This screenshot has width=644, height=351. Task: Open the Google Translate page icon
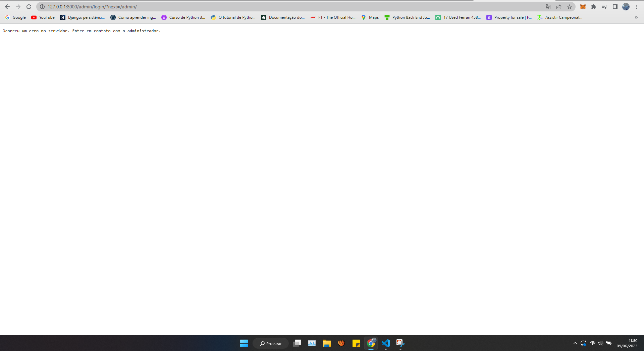(548, 7)
